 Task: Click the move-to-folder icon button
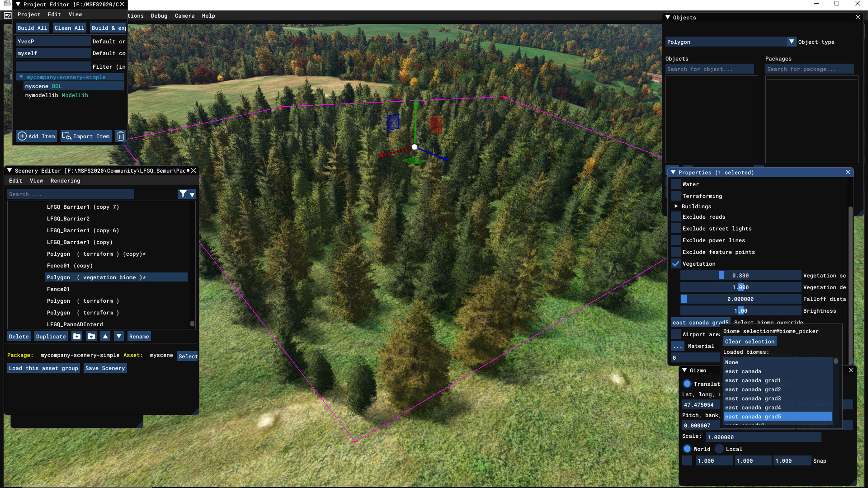tap(91, 336)
